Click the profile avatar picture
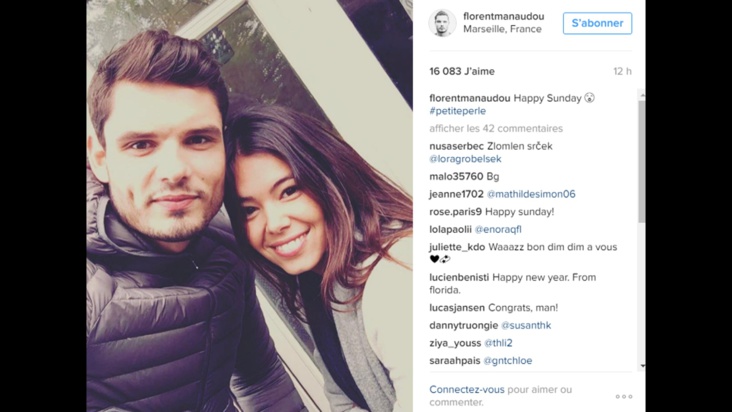This screenshot has height=412, width=732. pyautogui.click(x=442, y=23)
